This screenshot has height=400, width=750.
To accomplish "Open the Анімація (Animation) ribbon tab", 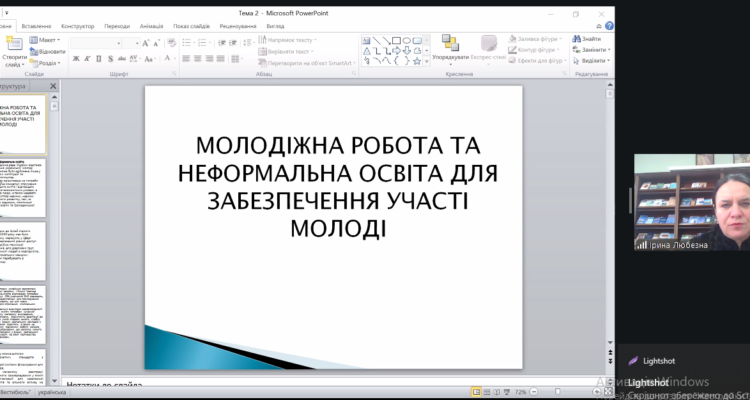I will [152, 27].
